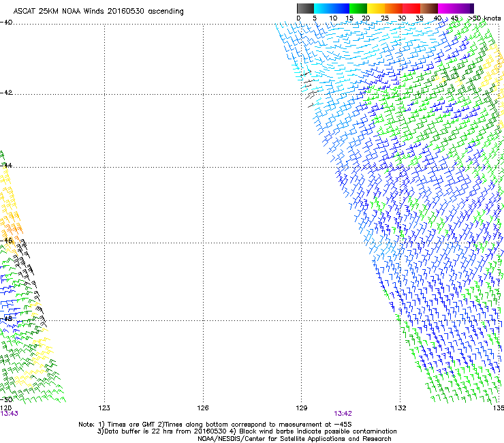Click the cyan-blue 5-15 knots legend band
Image resolution: width=504 pixels, height=443 pixels.
pos(332,8)
